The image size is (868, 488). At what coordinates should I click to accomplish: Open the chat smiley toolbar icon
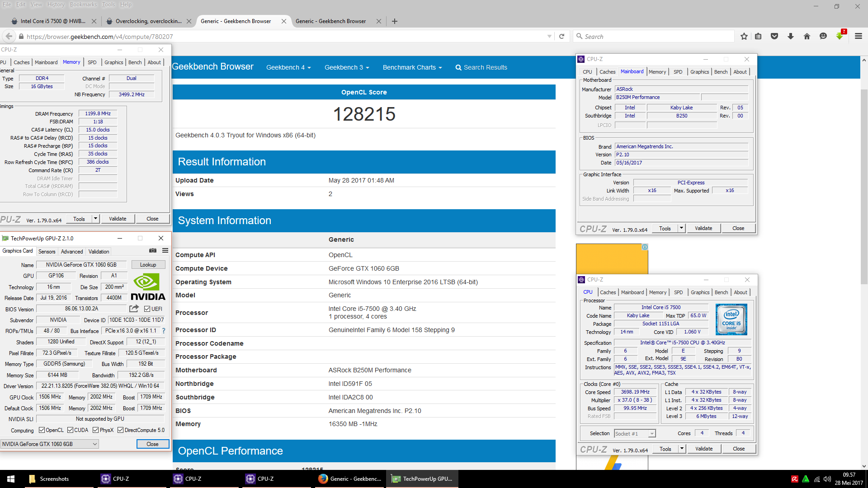tap(823, 37)
